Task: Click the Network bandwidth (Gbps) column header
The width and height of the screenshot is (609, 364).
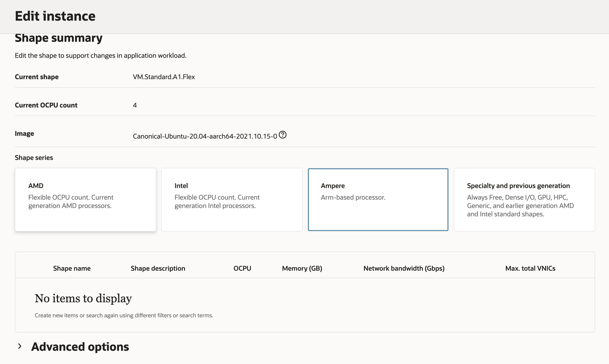Action: click(404, 268)
